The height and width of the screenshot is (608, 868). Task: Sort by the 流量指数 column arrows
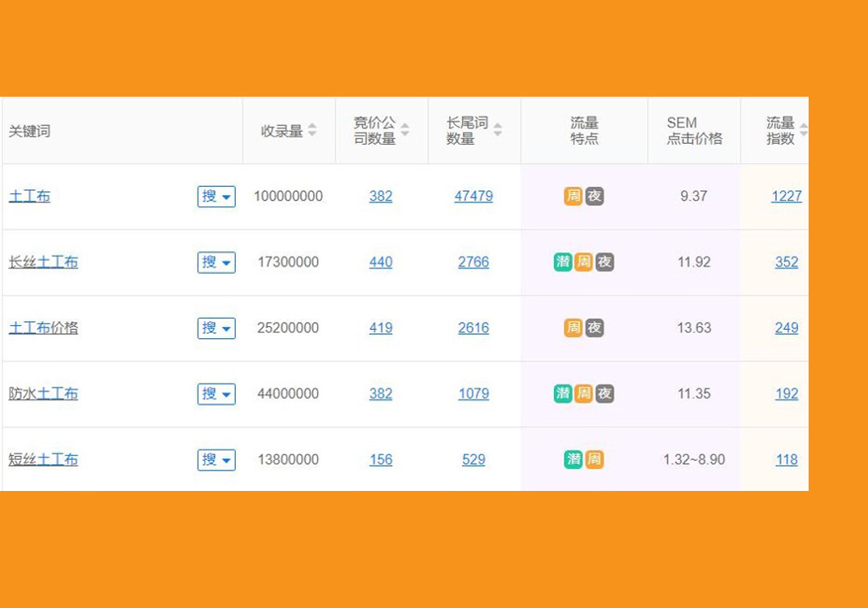[x=804, y=130]
